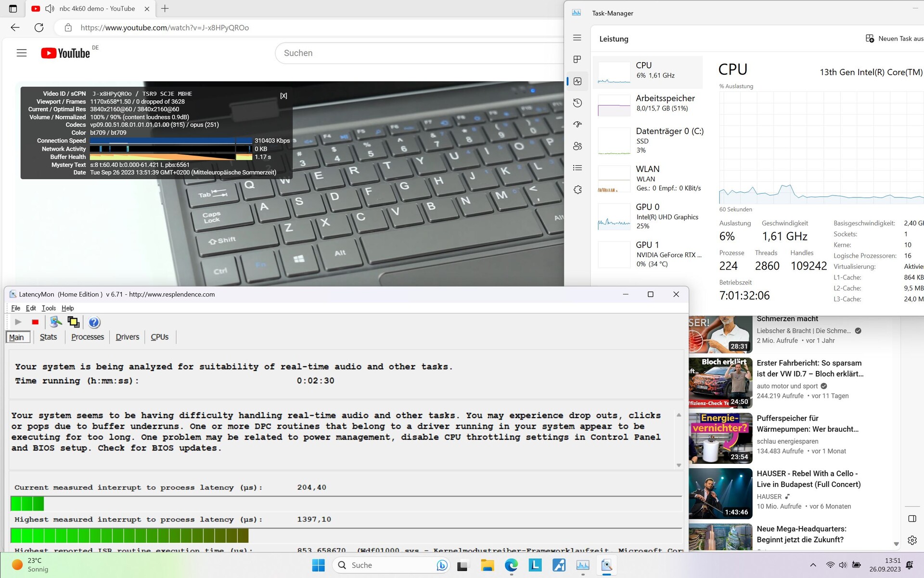924x578 pixels.
Task: Switch to the Drivers tab
Action: click(x=127, y=337)
